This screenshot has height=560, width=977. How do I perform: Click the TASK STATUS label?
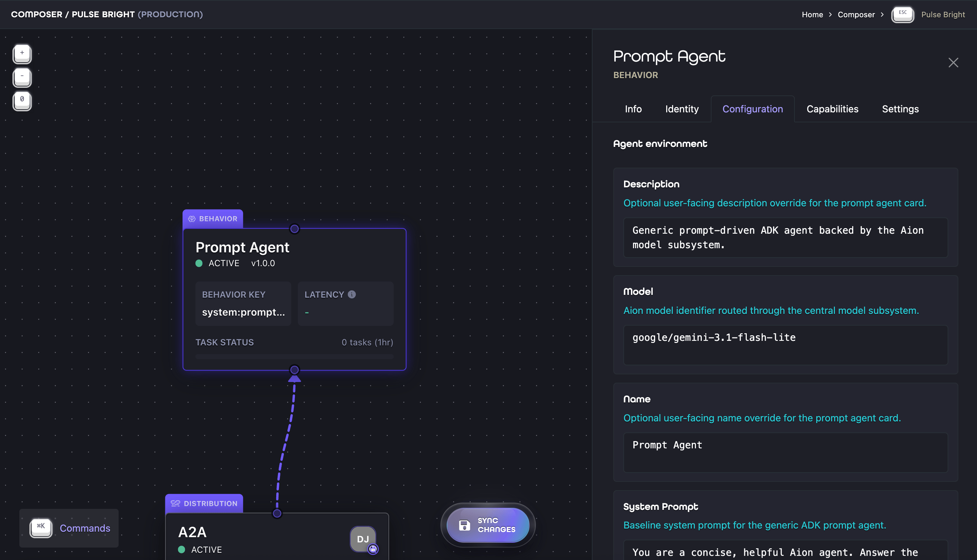click(x=224, y=342)
